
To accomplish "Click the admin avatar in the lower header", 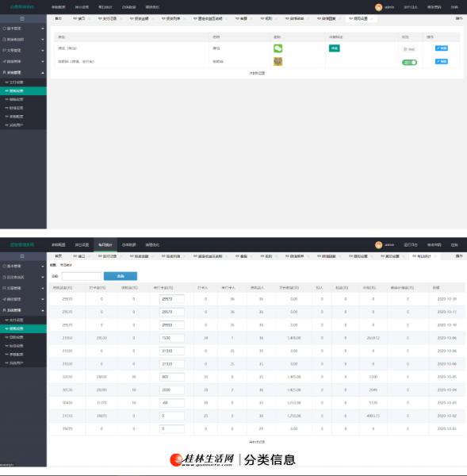I will [x=378, y=244].
